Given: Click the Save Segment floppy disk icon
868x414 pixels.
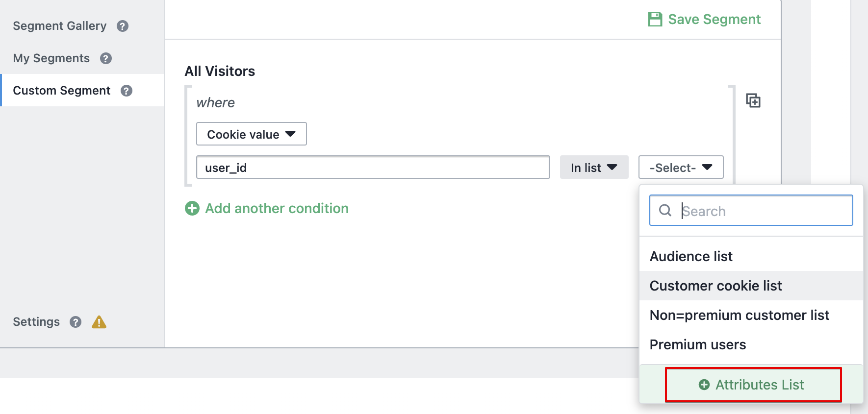Looking at the screenshot, I should [x=655, y=20].
